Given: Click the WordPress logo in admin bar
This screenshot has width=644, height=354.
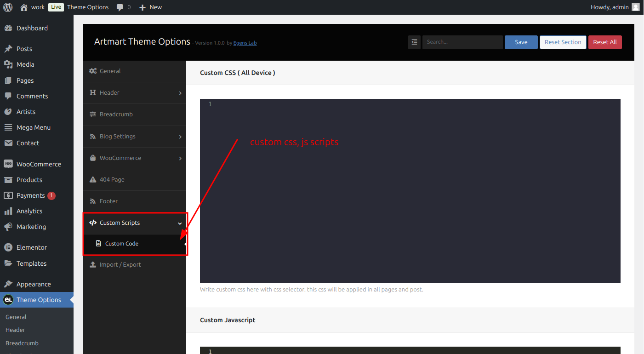Looking at the screenshot, I should pyautogui.click(x=8, y=7).
